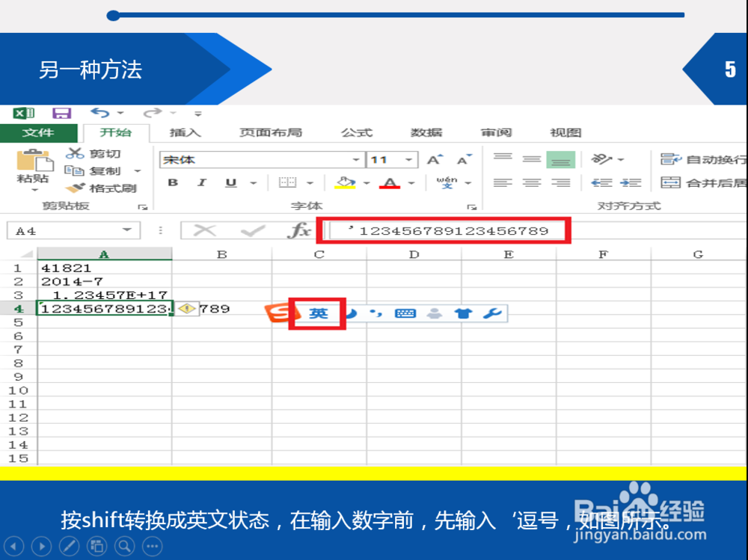
Task: Switch input method to English with 英 toggle
Action: coord(318,313)
